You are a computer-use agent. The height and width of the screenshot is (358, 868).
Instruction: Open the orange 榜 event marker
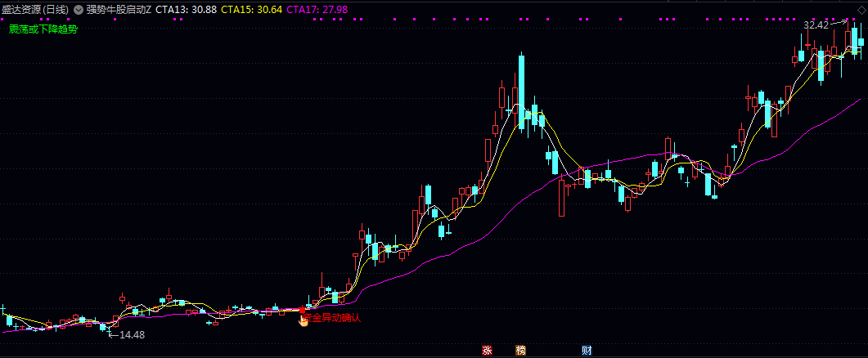(520, 351)
